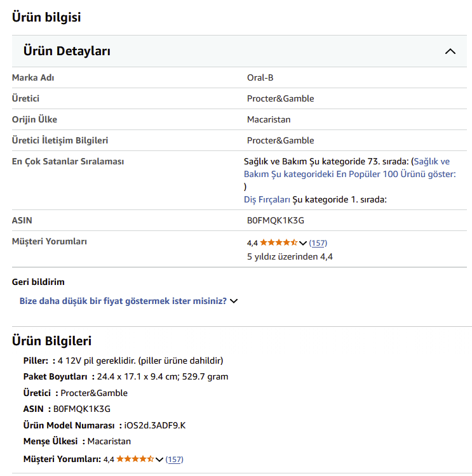Viewport: 472px width, 476px height.
Task: Click star rating icons in product details table
Action: (278, 242)
